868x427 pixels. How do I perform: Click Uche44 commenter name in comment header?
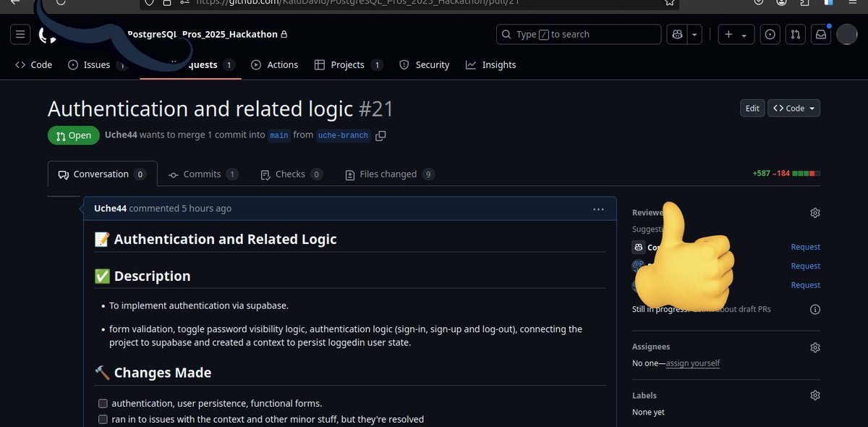coord(110,208)
